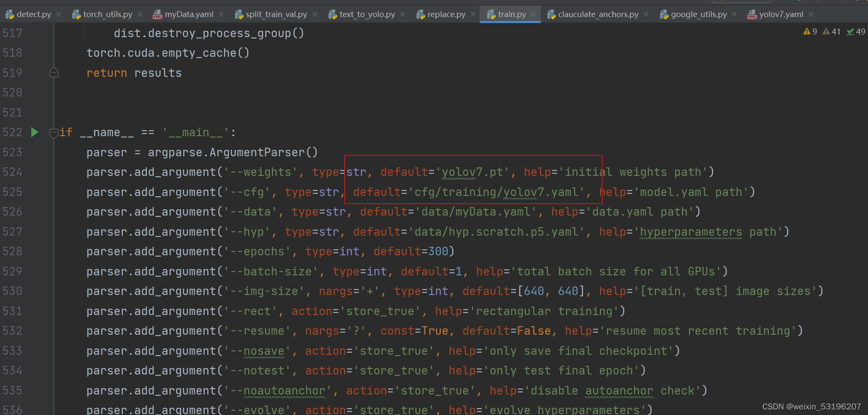Screen dimensions: 868x415
Task: Click the '--weights' argument string
Action: (261, 172)
